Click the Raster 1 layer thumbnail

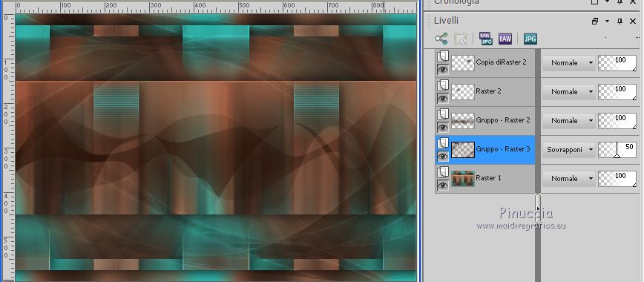click(x=463, y=179)
